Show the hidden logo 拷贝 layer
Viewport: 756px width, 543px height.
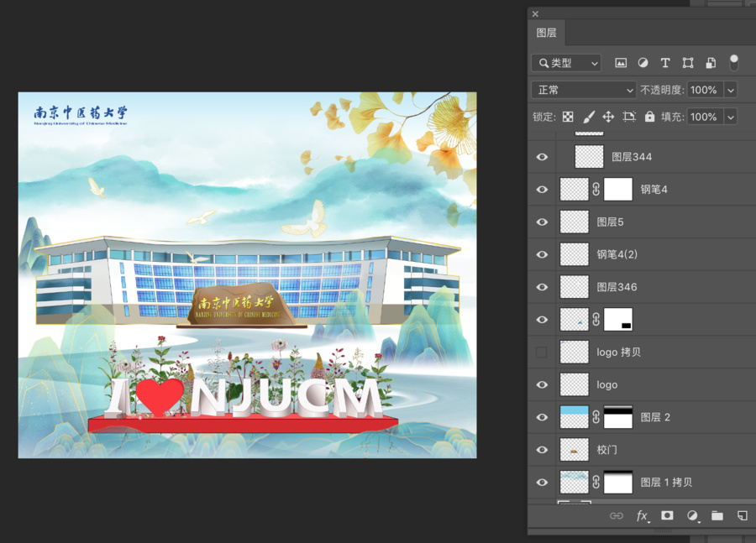click(x=542, y=352)
